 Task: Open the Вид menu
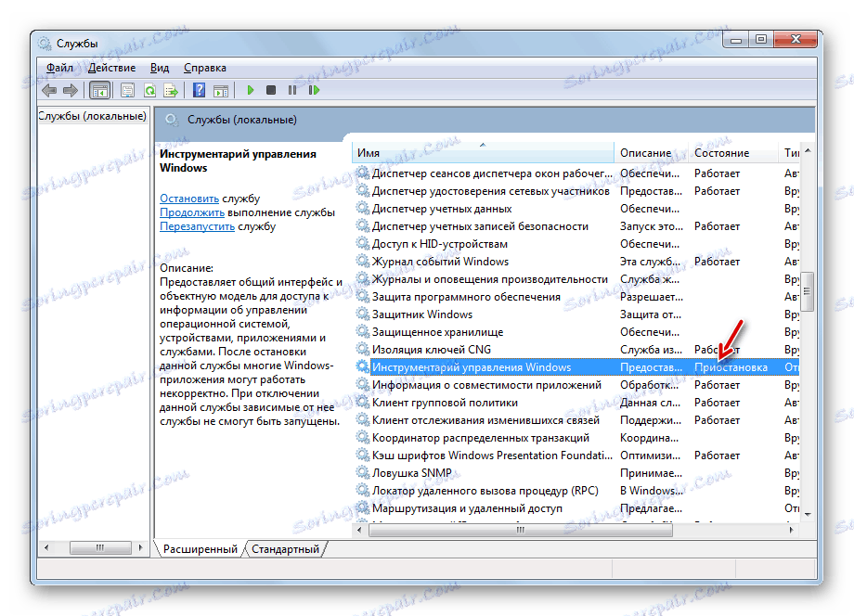[x=160, y=68]
